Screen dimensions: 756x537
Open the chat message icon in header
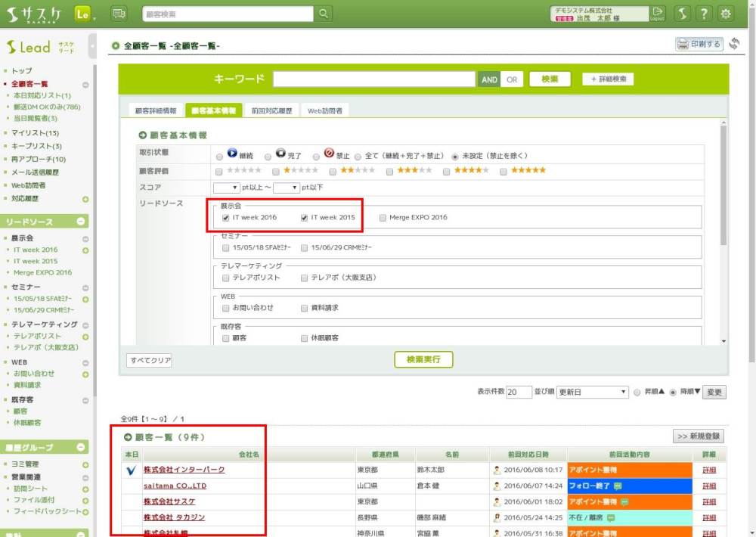tap(119, 14)
